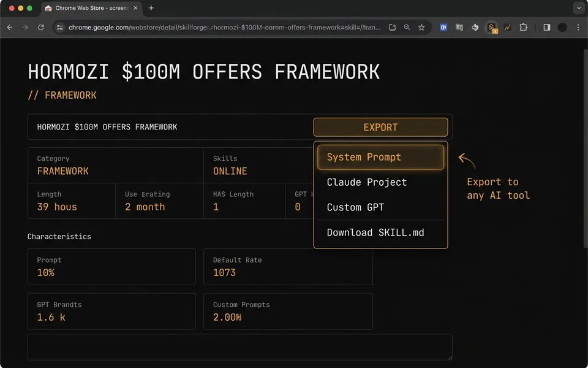588x368 pixels.
Task: Click the "HAS Length" label text
Action: click(x=233, y=194)
